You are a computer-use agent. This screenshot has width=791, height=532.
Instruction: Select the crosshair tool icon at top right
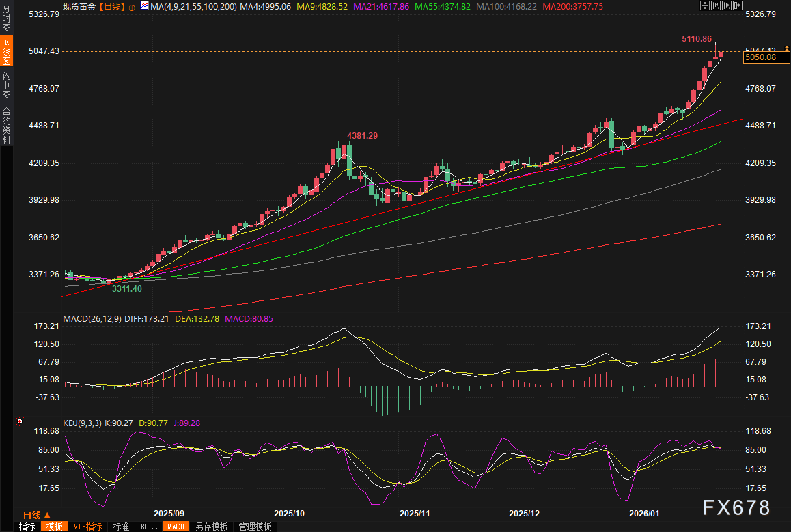coord(704,5)
